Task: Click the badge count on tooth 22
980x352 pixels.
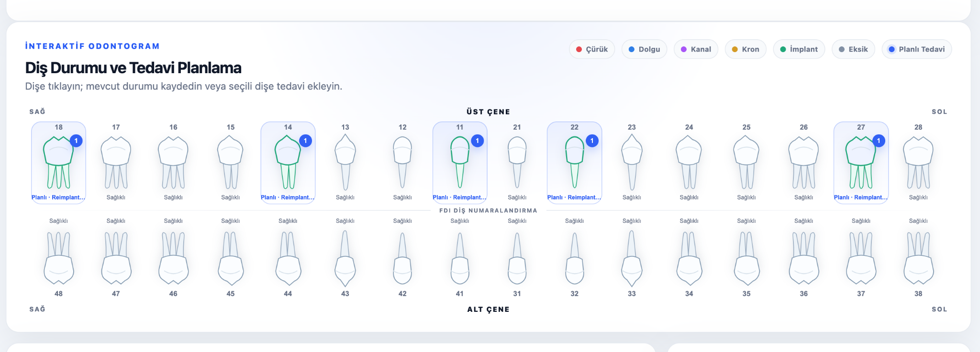Action: coord(592,141)
